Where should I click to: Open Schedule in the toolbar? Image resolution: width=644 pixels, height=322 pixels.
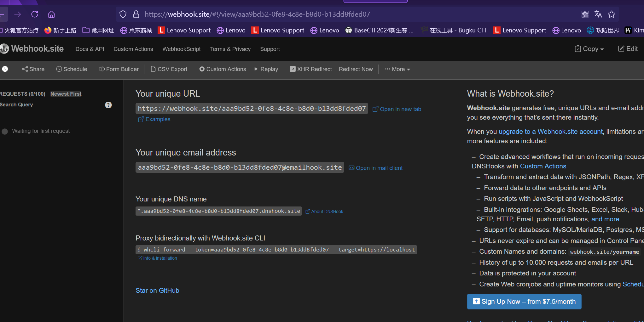click(x=72, y=69)
